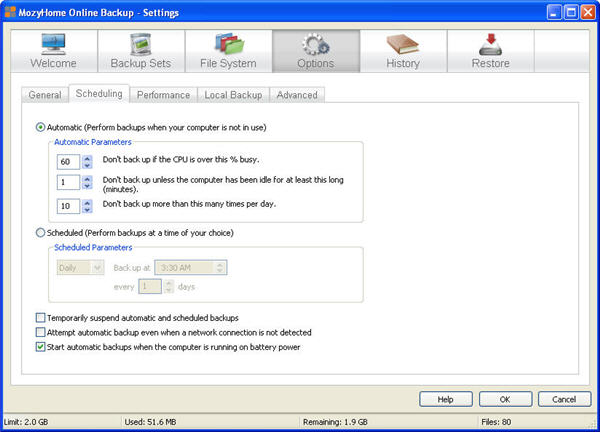Enable temporarily suspend automatic and scheduled backups

pos(40,318)
